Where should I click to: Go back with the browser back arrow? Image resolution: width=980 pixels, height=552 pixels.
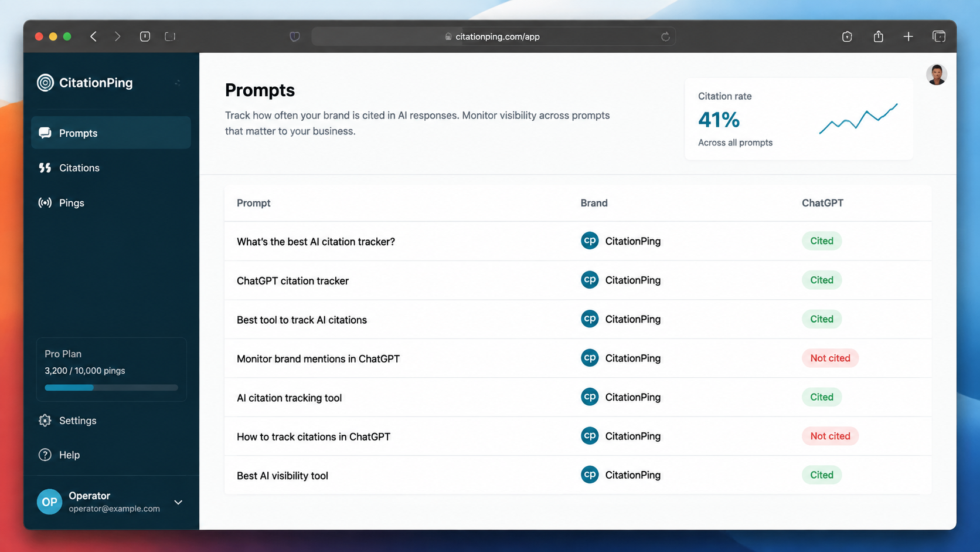tap(94, 36)
